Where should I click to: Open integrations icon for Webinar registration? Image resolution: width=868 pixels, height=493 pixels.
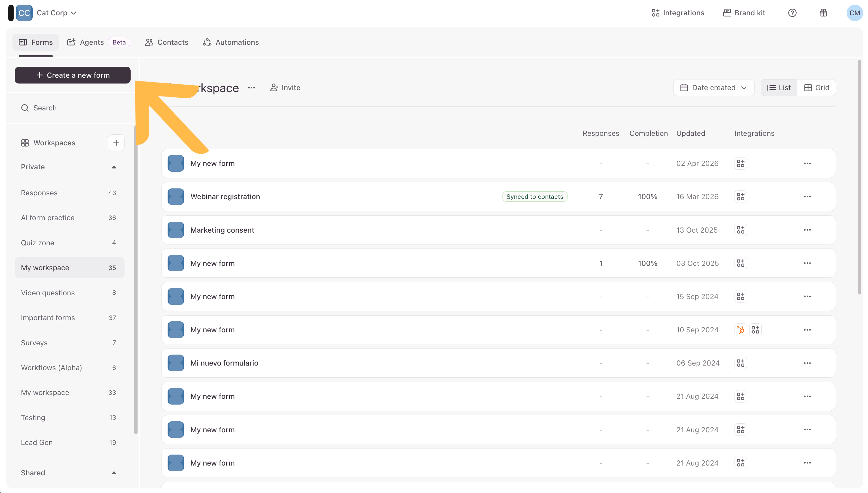[x=740, y=197]
